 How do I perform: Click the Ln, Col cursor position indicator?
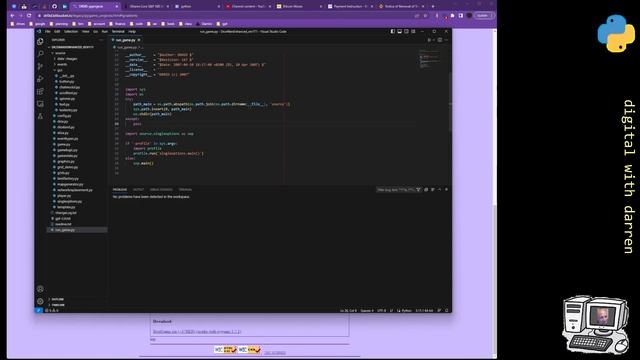coord(348,311)
